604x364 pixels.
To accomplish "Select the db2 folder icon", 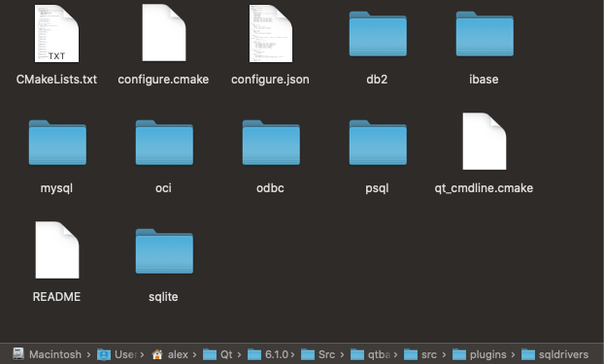I will 378,34.
